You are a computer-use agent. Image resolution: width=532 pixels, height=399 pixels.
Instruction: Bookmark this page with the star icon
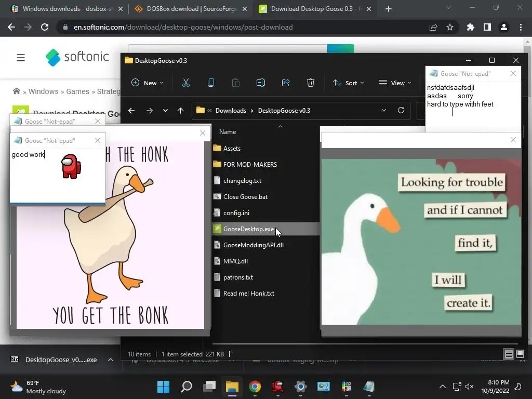pos(450,27)
